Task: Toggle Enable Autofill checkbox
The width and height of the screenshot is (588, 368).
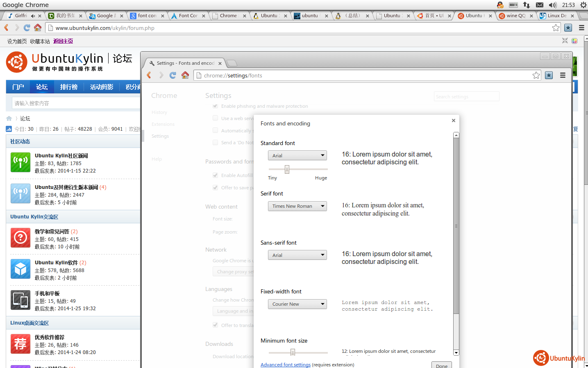Action: pos(215,175)
